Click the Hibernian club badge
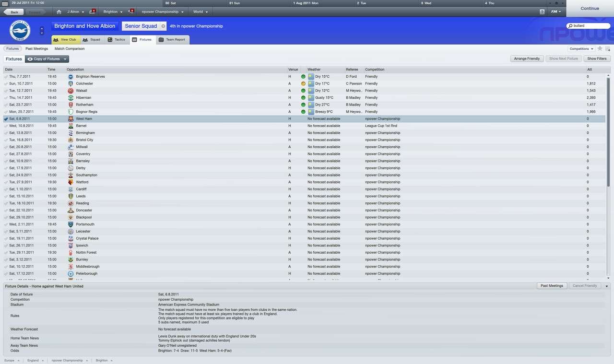Viewport: 614px width, 364px height. [x=71, y=97]
